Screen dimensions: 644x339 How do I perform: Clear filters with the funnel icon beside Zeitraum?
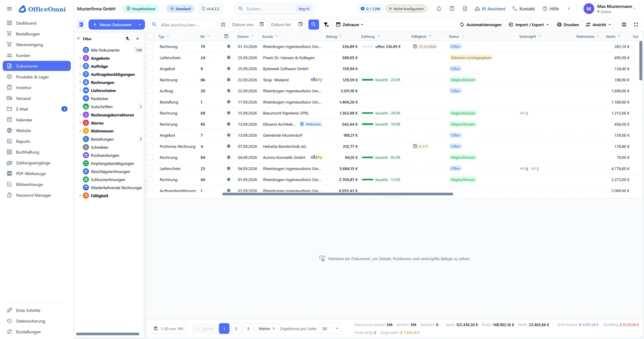coord(326,25)
